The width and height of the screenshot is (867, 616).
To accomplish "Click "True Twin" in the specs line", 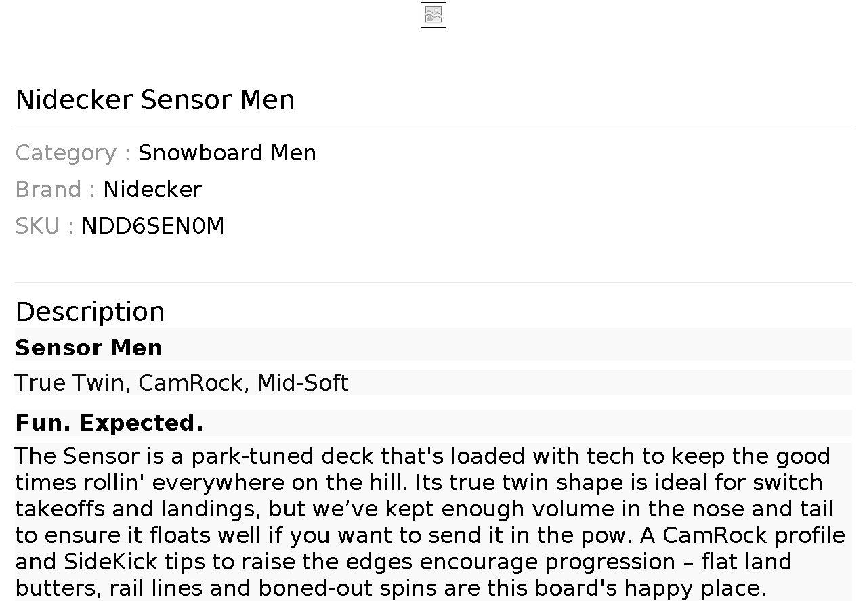I will [69, 383].
